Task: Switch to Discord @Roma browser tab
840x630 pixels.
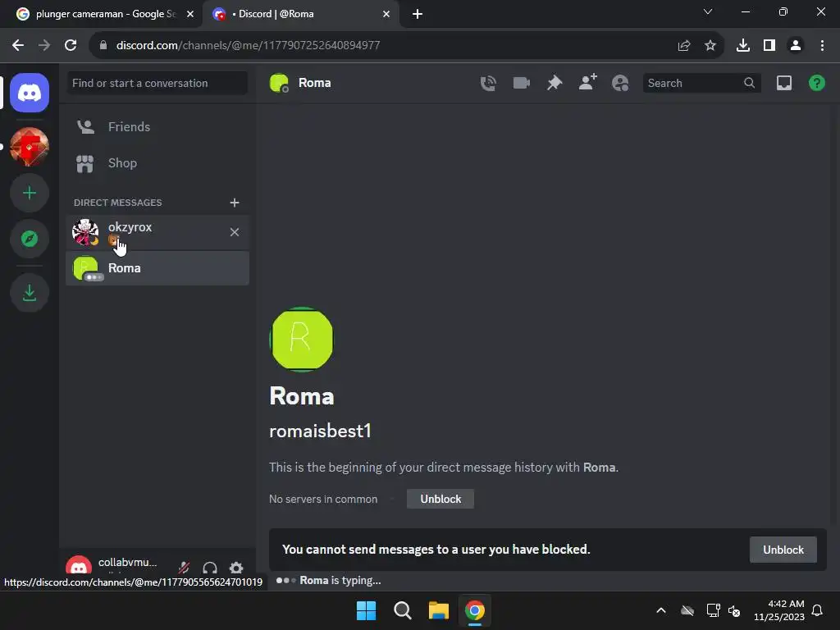Action: tap(301, 14)
